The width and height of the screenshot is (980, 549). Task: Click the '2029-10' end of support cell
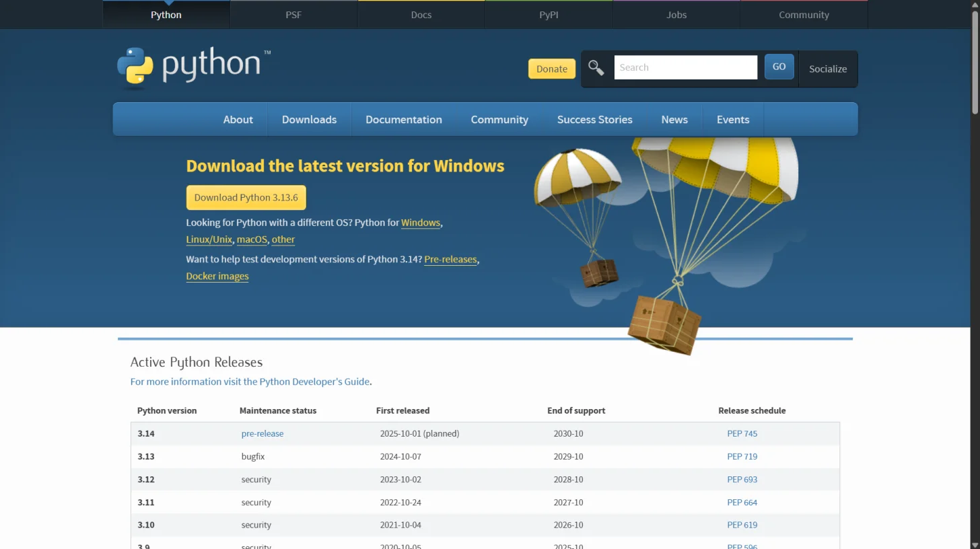(568, 456)
